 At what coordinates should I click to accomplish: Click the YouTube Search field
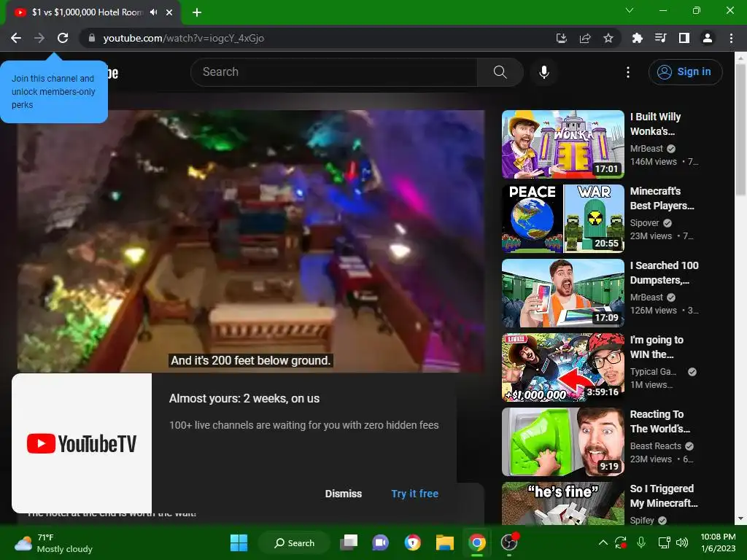pyautogui.click(x=333, y=72)
